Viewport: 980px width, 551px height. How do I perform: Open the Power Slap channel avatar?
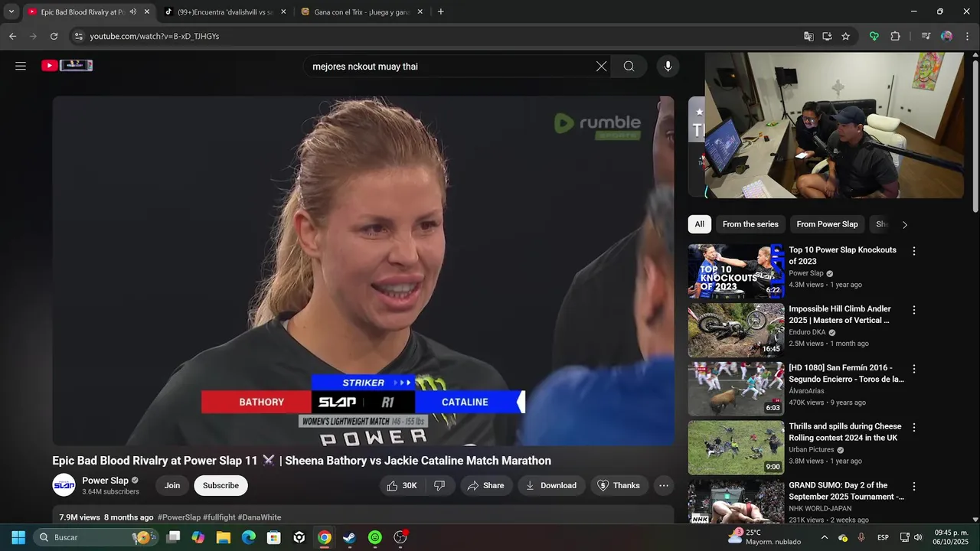click(64, 485)
